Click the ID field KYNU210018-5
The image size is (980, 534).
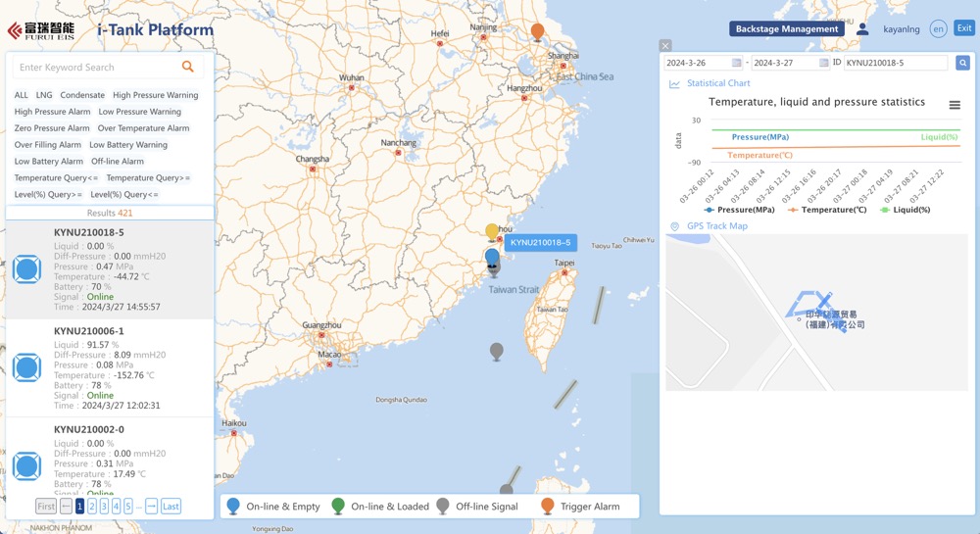point(896,63)
